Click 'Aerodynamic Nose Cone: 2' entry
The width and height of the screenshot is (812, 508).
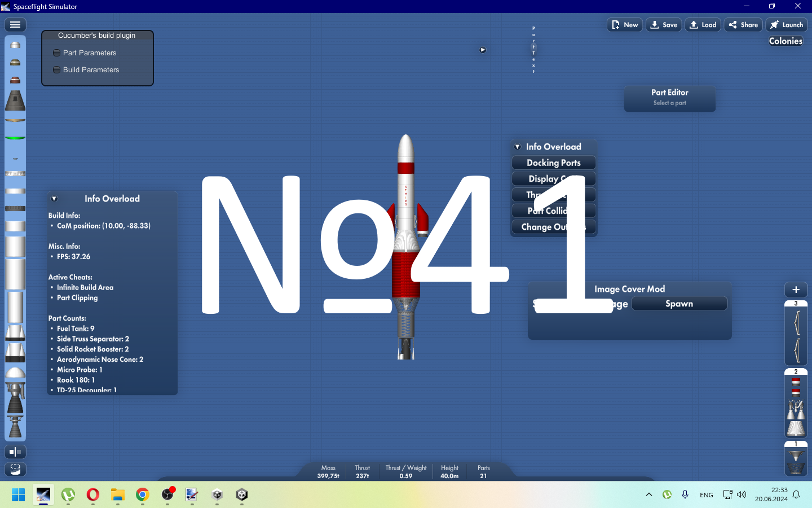(100, 359)
